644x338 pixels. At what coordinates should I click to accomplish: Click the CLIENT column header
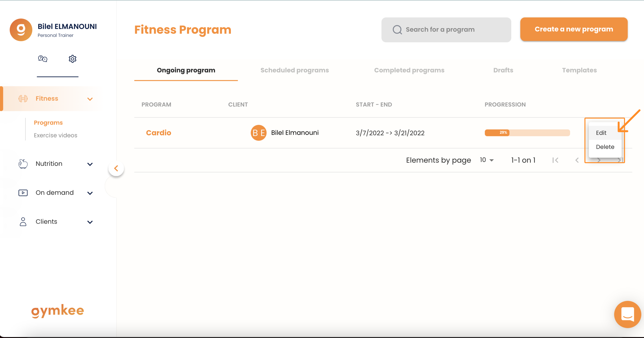click(x=238, y=105)
